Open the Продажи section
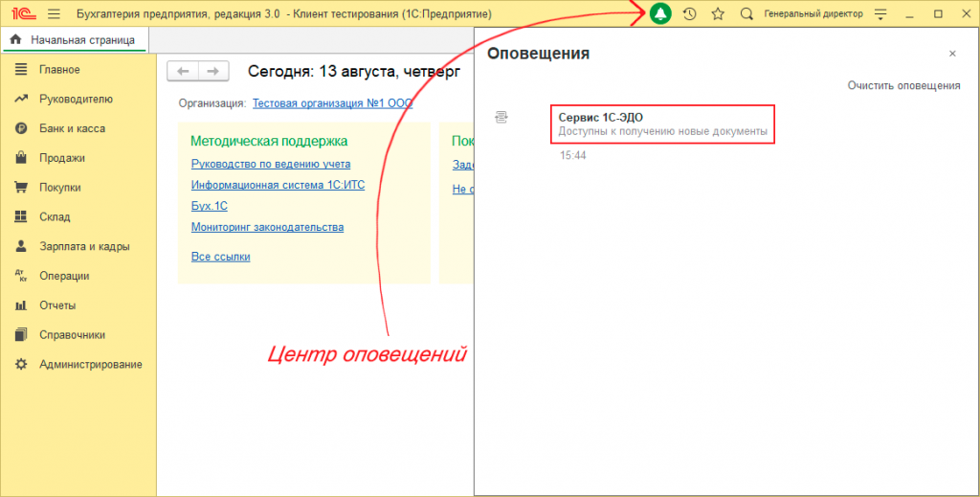 (x=62, y=158)
